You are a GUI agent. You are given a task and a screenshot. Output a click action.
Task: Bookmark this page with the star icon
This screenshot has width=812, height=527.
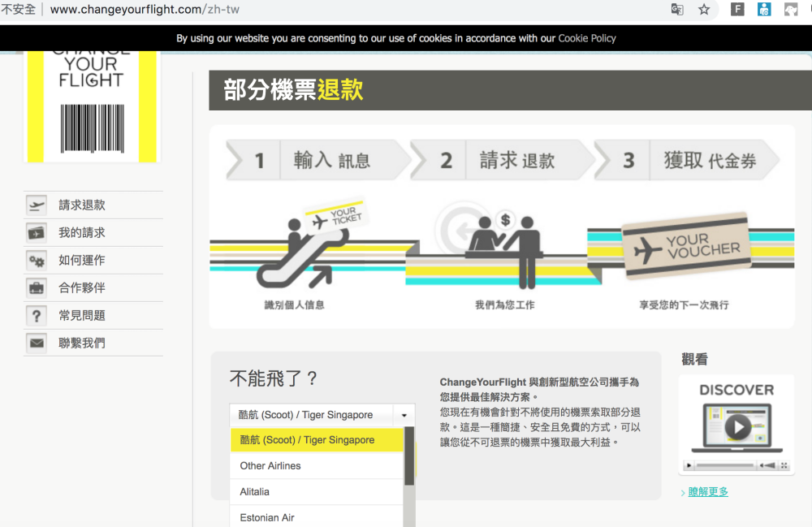704,10
